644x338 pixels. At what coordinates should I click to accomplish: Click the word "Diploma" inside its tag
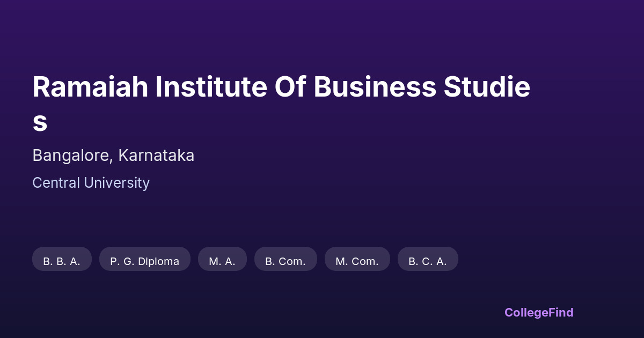(159, 261)
